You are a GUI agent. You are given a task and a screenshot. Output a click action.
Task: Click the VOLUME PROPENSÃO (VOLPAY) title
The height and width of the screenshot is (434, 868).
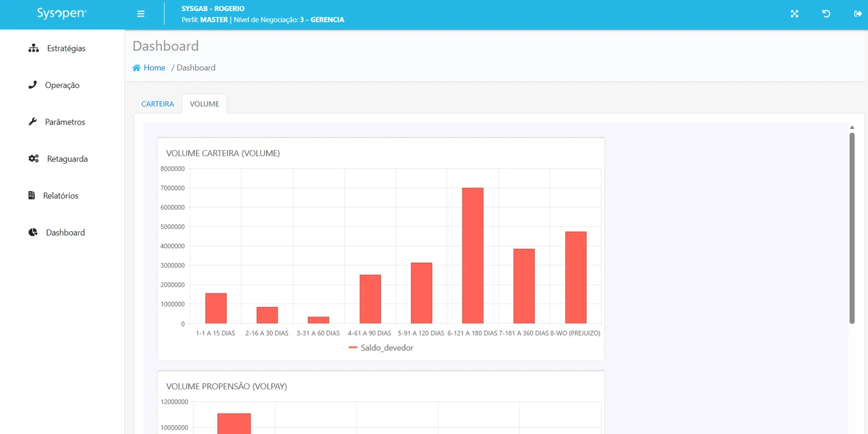[x=227, y=386]
